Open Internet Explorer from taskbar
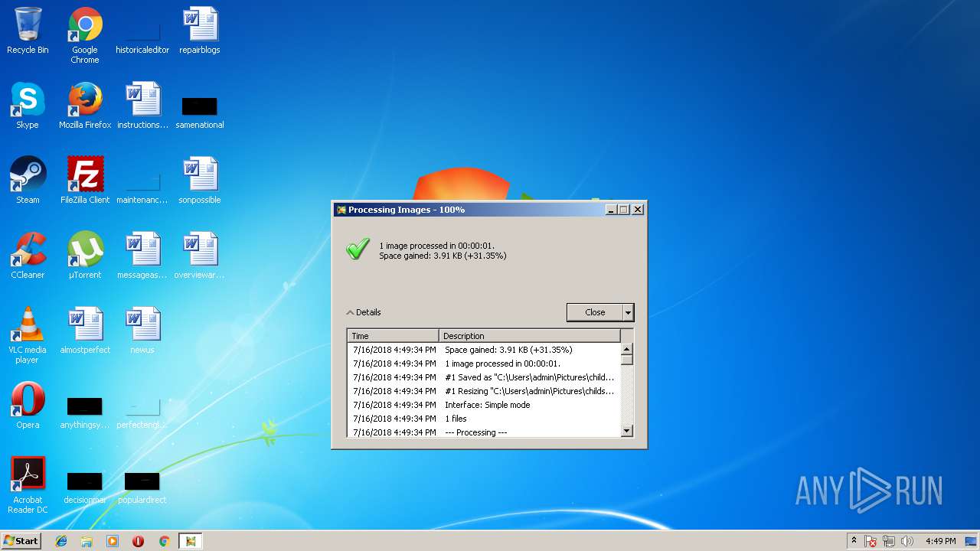980x551 pixels. click(61, 541)
